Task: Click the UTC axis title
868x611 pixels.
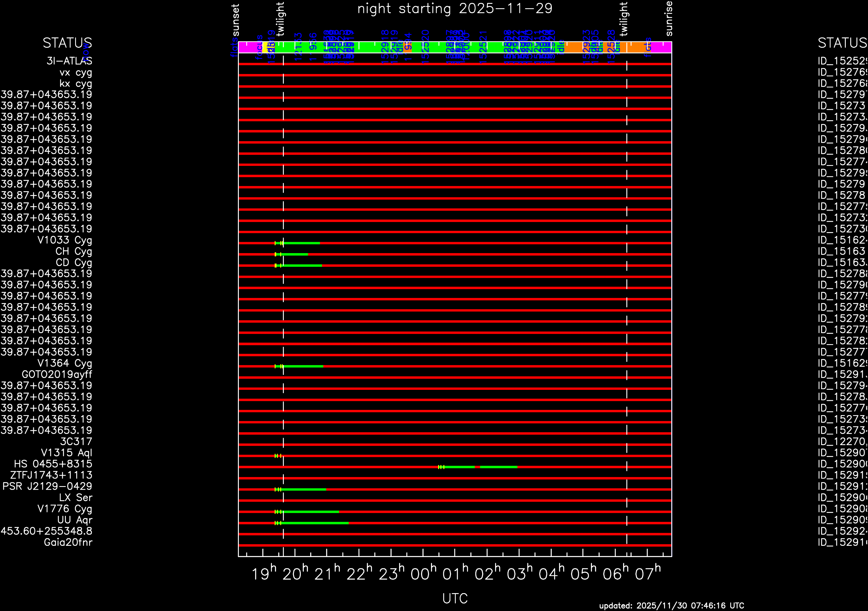Action: click(455, 598)
